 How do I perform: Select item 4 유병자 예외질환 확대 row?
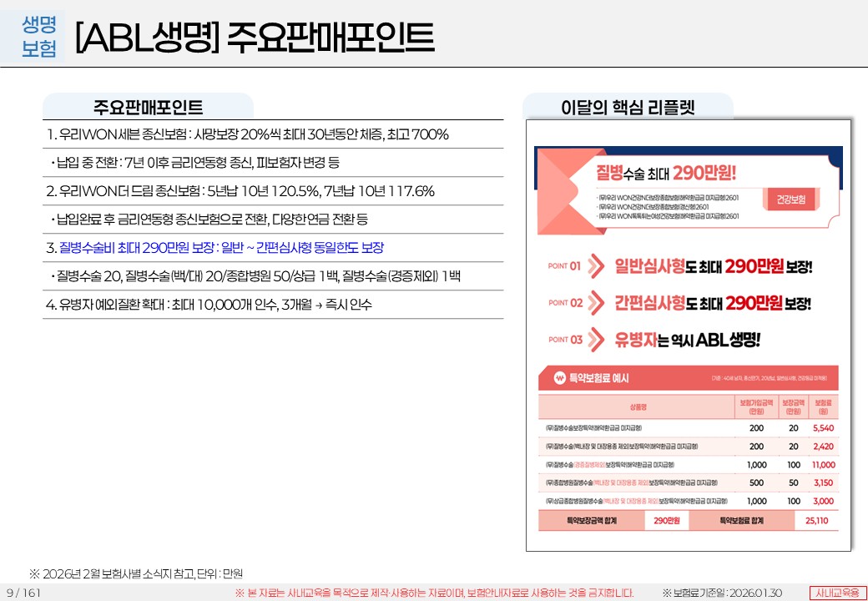point(209,305)
